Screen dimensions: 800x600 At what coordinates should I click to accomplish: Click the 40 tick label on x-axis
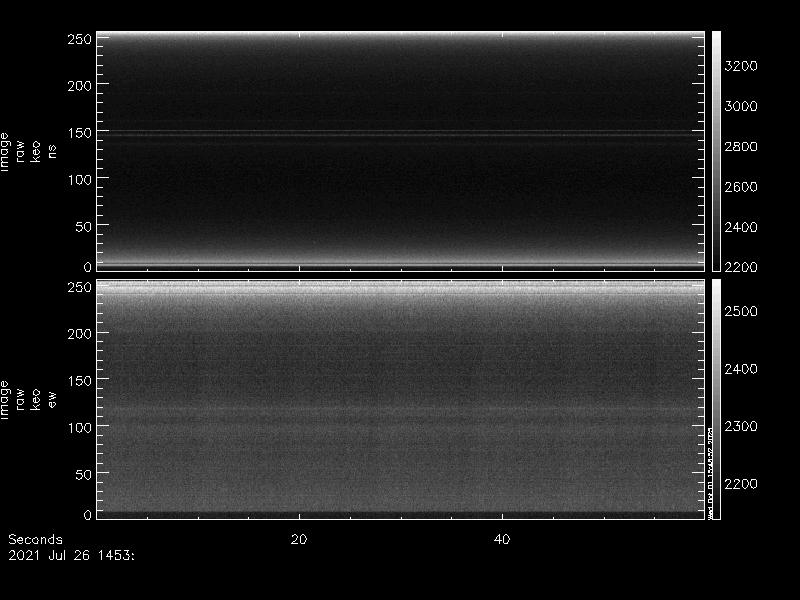click(x=503, y=539)
